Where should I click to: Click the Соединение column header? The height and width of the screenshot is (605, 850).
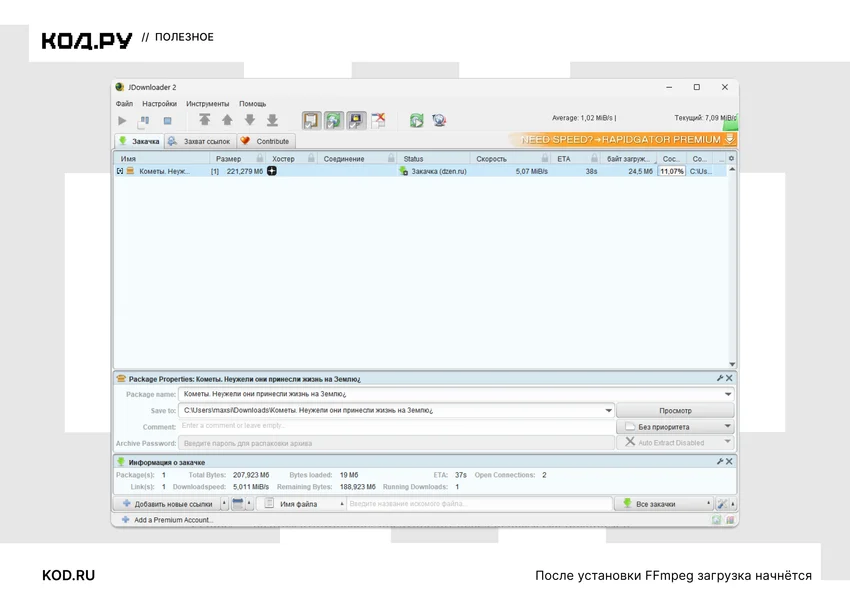[x=357, y=159]
